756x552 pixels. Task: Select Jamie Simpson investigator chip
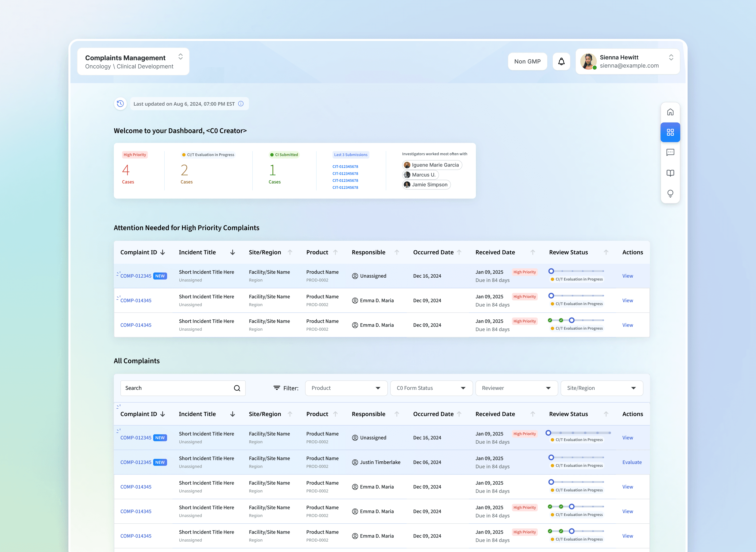coord(426,185)
